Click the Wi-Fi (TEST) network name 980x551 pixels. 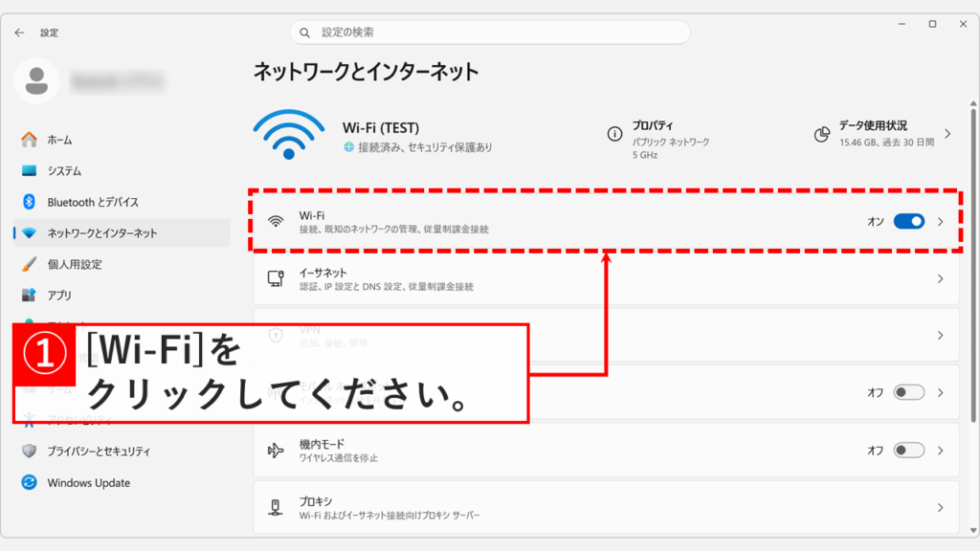(x=381, y=128)
